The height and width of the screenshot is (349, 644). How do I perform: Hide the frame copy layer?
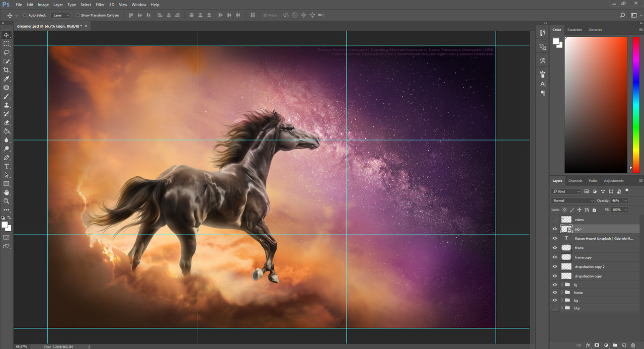(x=555, y=257)
